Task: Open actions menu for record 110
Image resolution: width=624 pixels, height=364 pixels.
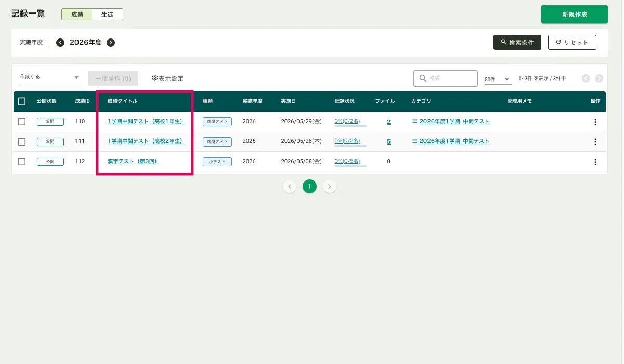Action: click(595, 122)
